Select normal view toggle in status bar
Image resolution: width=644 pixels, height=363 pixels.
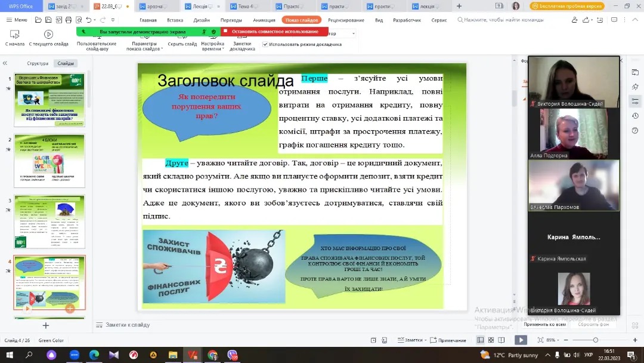tap(481, 340)
